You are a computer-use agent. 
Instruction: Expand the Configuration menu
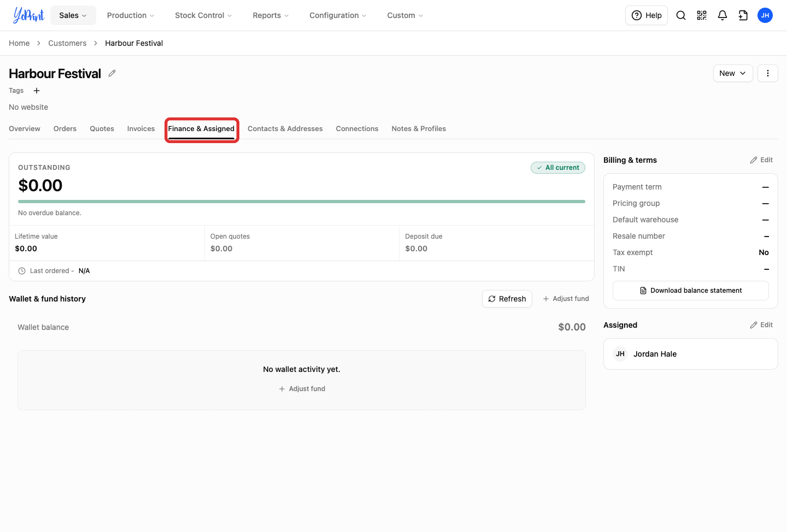pos(338,15)
